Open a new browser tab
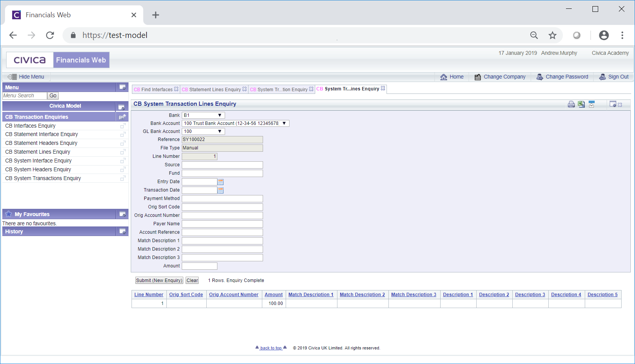The image size is (635, 364). click(x=155, y=15)
